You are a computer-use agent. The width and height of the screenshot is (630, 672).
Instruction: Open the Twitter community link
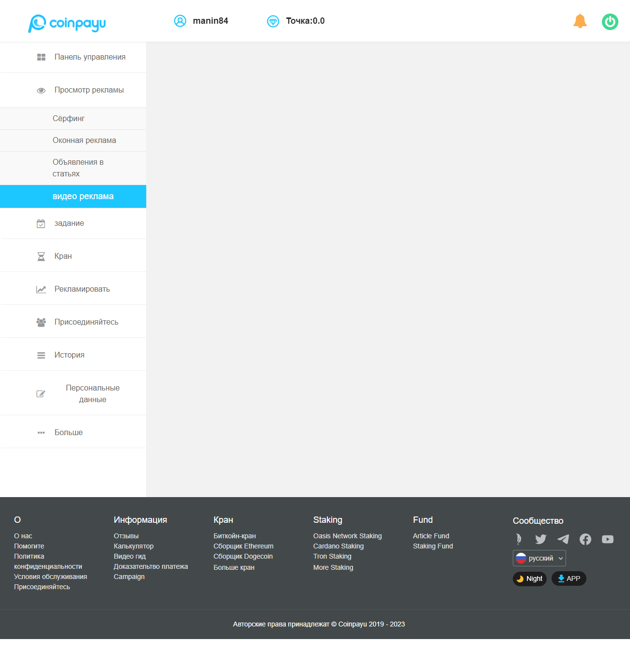pyautogui.click(x=541, y=539)
